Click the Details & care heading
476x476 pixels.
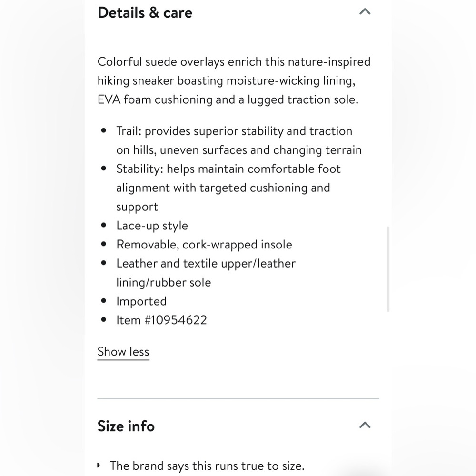(145, 13)
